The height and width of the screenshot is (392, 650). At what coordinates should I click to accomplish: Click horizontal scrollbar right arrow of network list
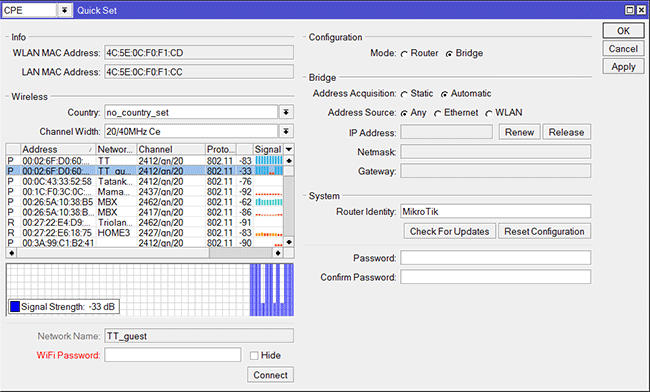point(278,253)
